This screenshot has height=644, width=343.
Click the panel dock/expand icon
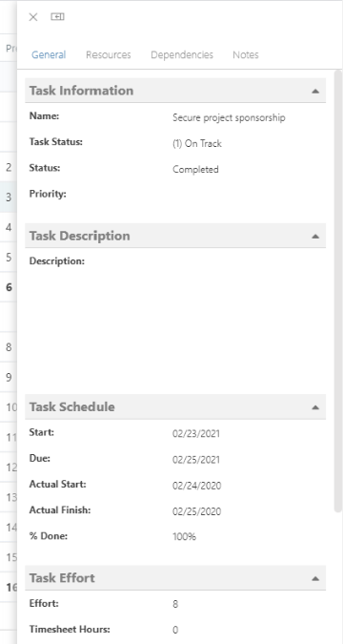(x=57, y=16)
